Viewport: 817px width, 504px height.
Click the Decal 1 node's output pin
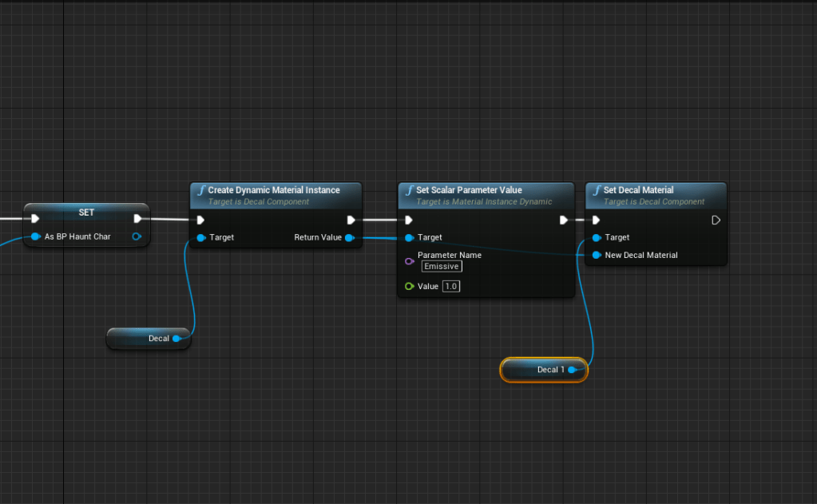[x=573, y=370]
